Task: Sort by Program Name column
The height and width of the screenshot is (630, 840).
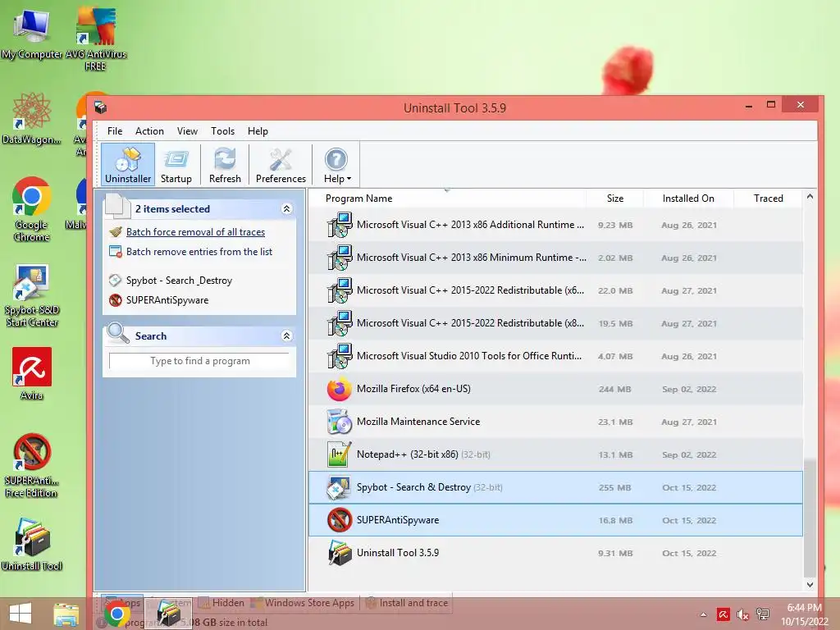Action: (x=359, y=199)
